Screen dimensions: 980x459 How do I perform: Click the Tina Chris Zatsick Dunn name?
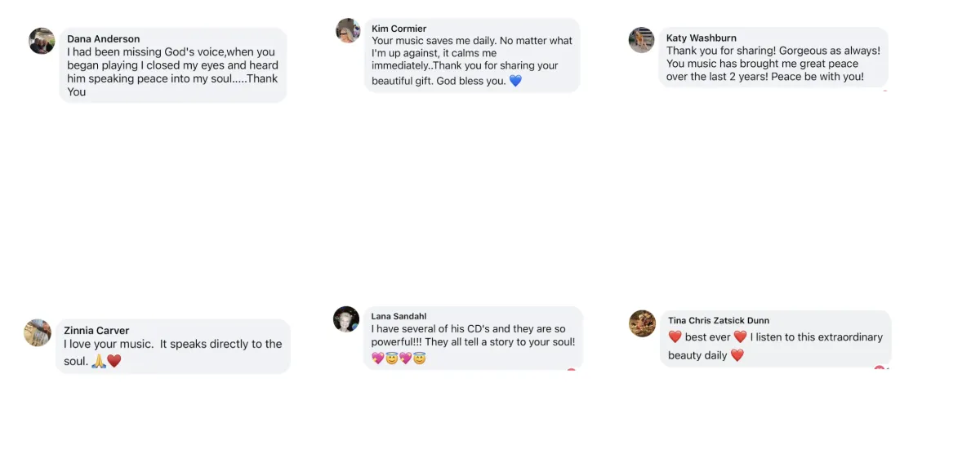point(719,320)
